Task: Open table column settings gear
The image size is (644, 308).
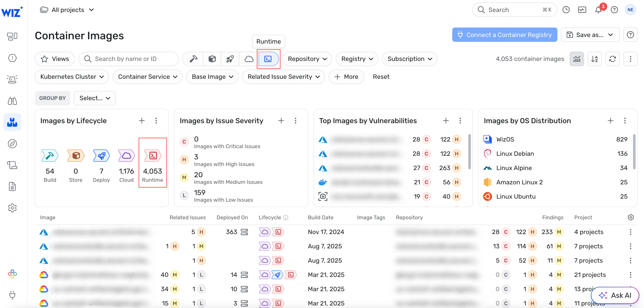Action: (x=630, y=217)
